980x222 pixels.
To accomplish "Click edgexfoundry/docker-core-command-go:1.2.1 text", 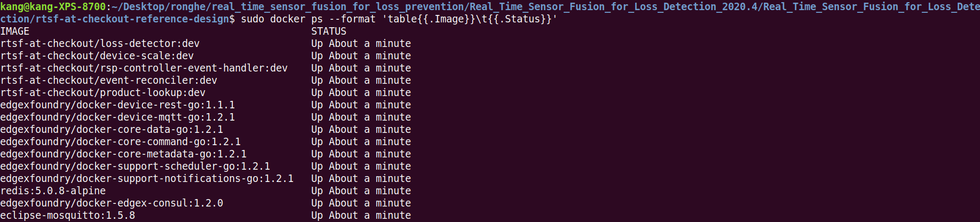I will 121,142.
